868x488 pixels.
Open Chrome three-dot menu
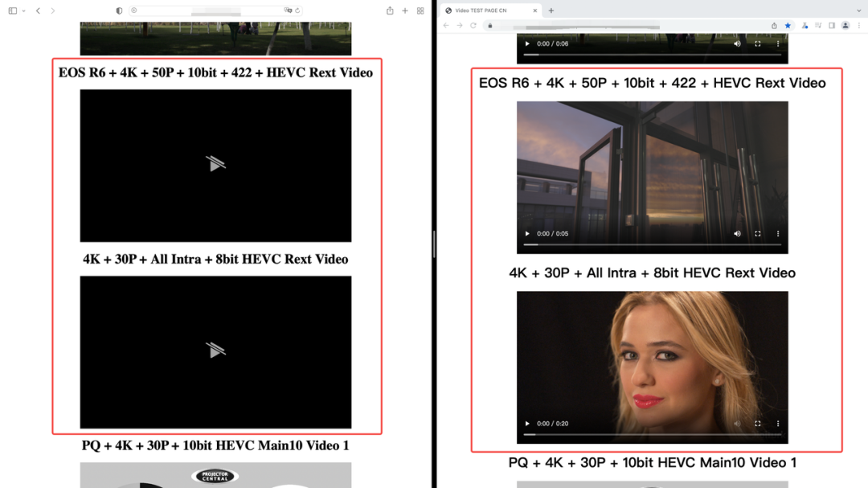[x=859, y=26]
